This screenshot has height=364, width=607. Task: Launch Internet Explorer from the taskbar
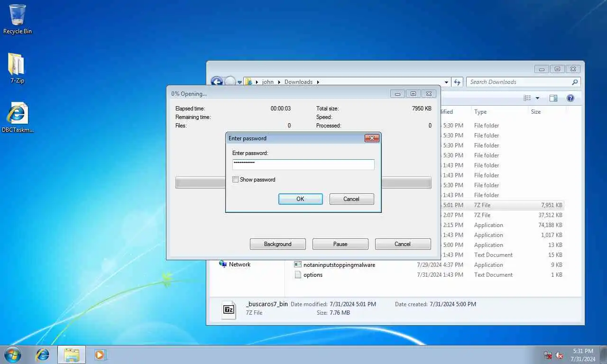pos(43,355)
